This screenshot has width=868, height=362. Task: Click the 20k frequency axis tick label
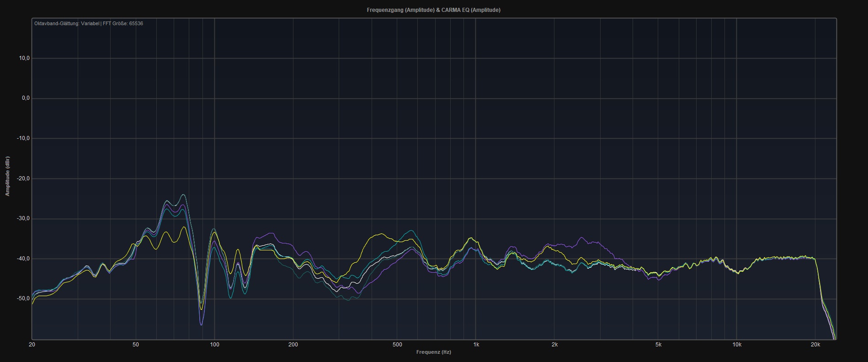click(x=815, y=345)
